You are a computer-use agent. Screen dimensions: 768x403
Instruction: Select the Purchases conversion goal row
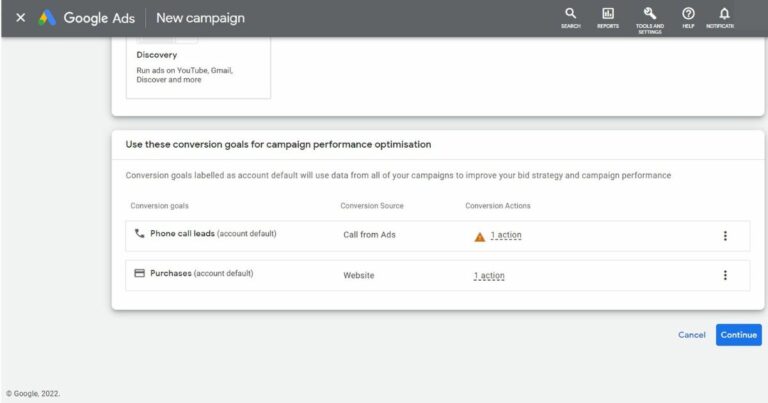(437, 275)
